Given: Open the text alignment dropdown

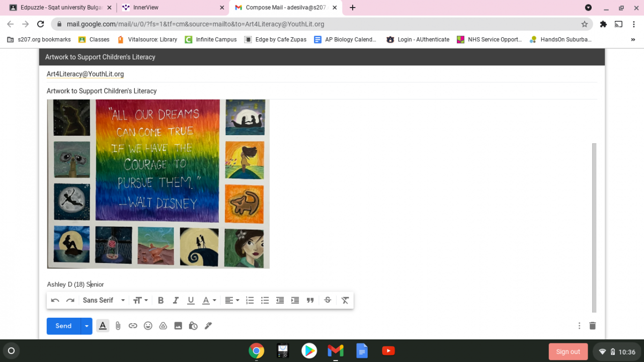Looking at the screenshot, I should tap(232, 300).
